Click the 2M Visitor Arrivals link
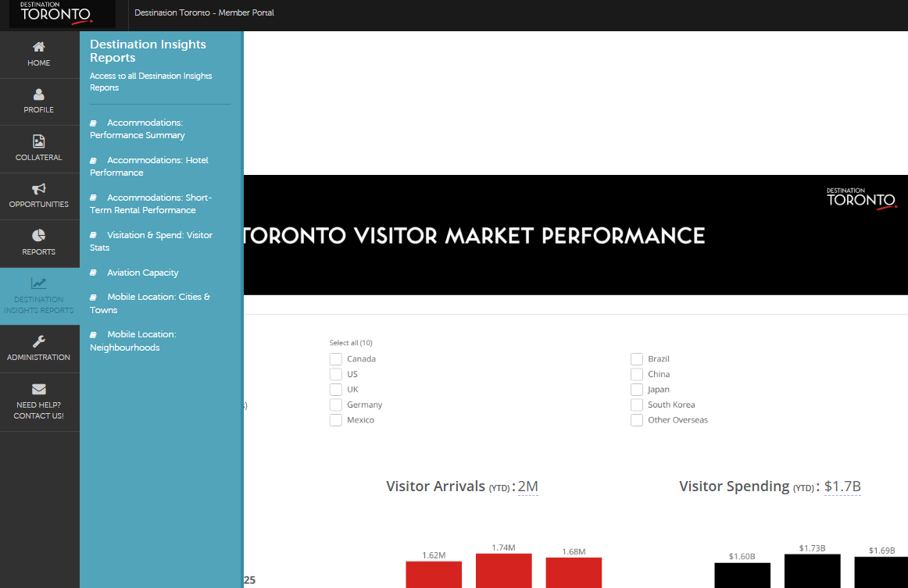Screen dimensions: 908x588 pos(527,486)
